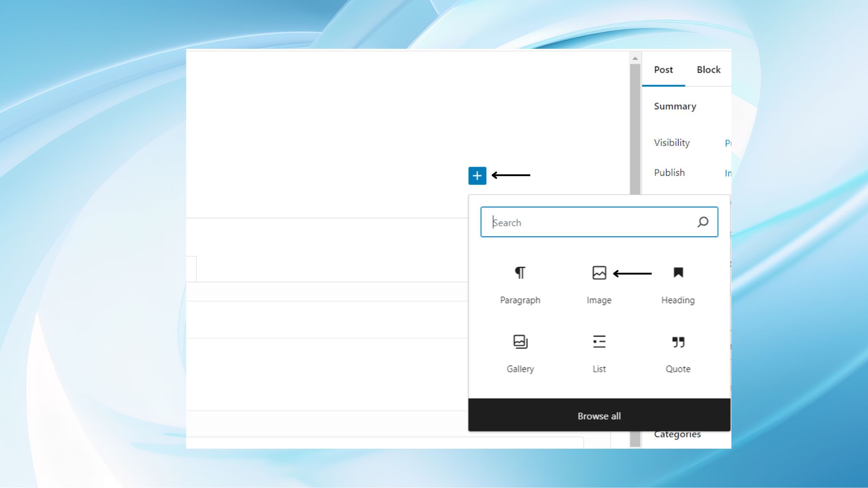The height and width of the screenshot is (488, 868).
Task: Click inside the block search field
Action: (x=565, y=222)
